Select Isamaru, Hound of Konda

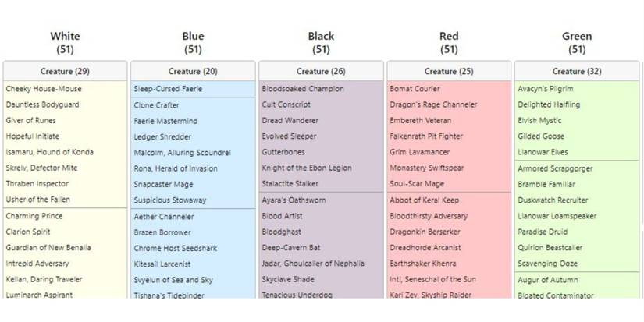pos(48,152)
